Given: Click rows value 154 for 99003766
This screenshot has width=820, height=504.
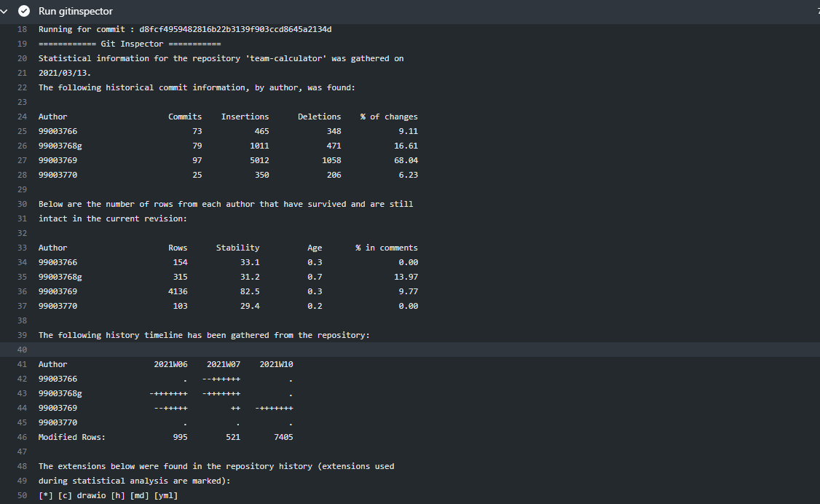Looking at the screenshot, I should pos(180,262).
